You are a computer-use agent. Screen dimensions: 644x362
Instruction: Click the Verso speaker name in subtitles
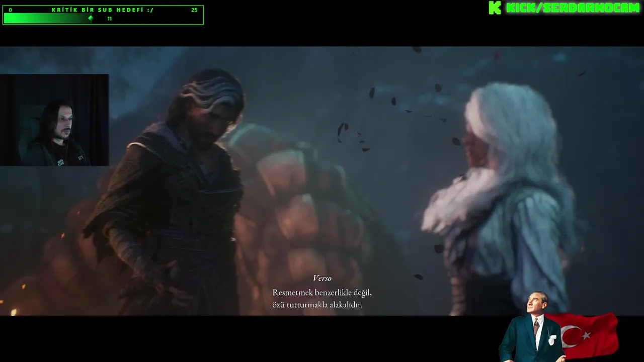coord(322,278)
